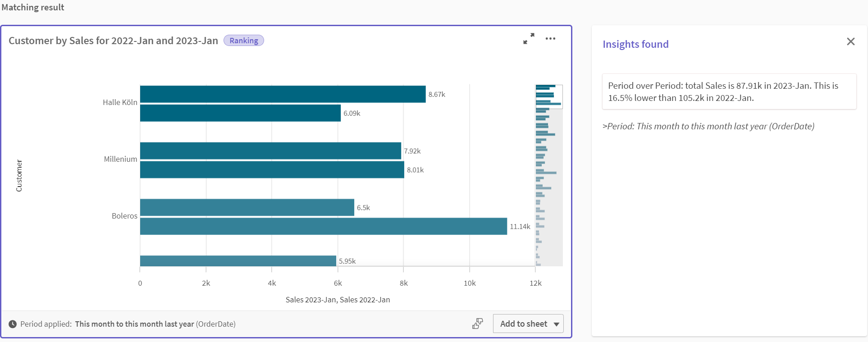Toggle selection of the Boleros axis label
The width and height of the screenshot is (868, 342).
[124, 216]
